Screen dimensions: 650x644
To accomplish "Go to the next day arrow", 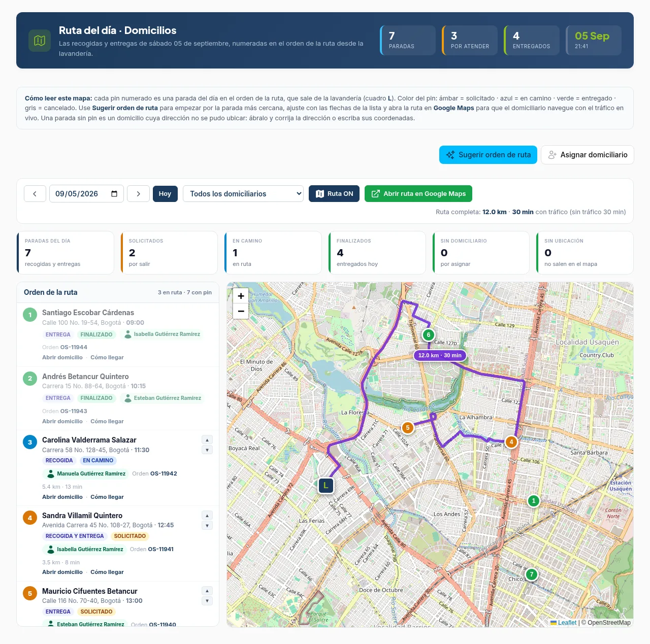I will pyautogui.click(x=138, y=194).
